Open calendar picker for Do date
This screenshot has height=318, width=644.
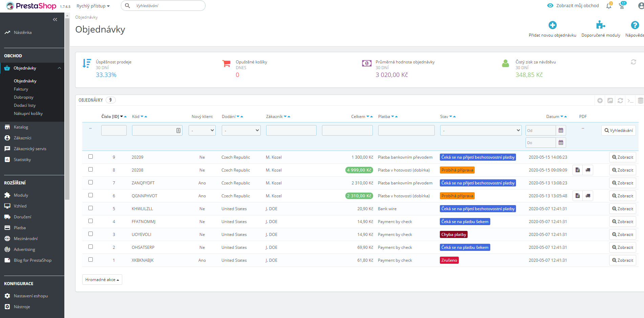coord(561,143)
